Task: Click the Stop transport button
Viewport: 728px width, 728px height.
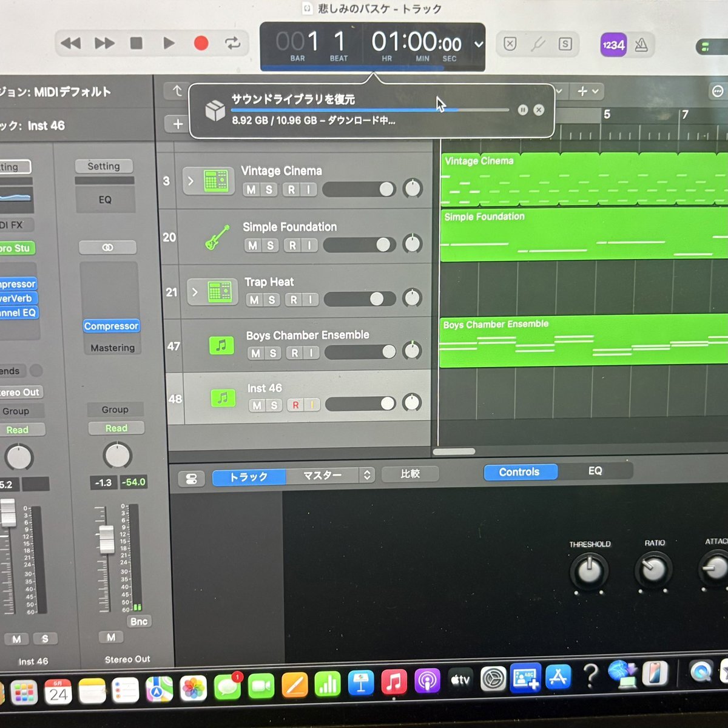Action: [x=136, y=43]
